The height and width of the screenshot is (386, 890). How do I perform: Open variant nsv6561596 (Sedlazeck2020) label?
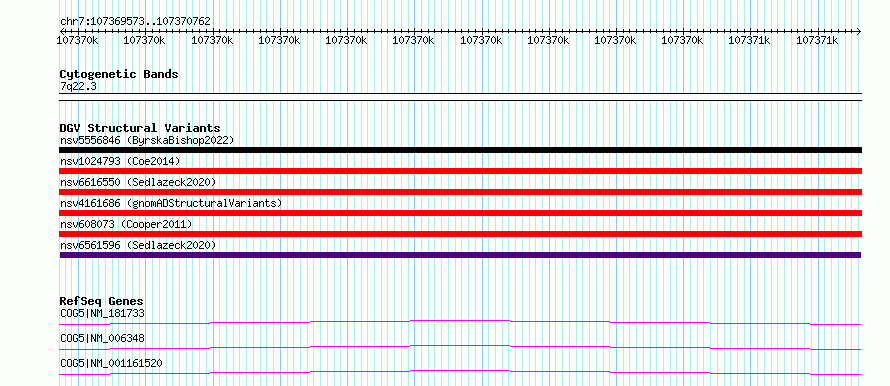138,245
